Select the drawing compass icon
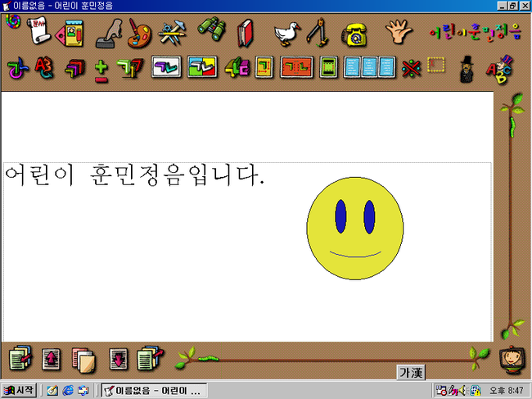 (x=318, y=34)
